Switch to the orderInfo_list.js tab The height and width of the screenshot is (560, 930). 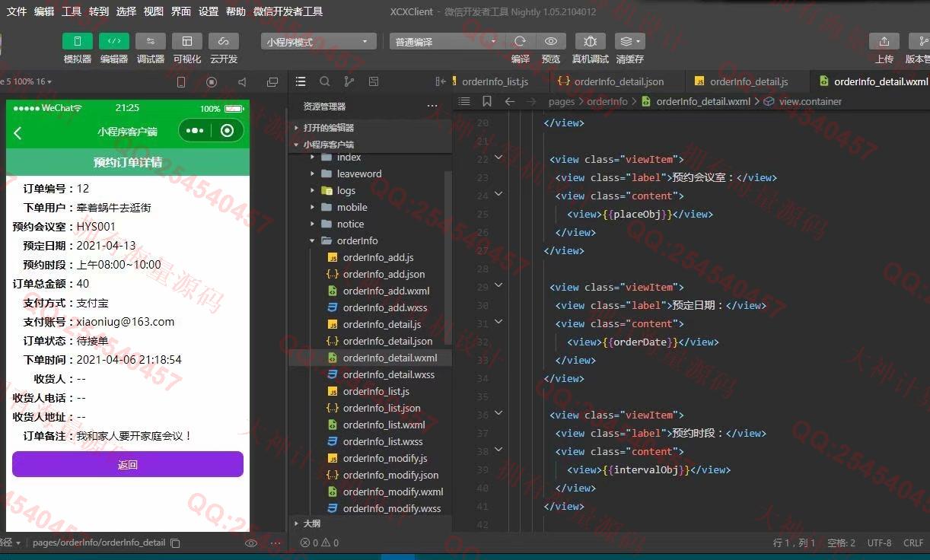pyautogui.click(x=494, y=81)
